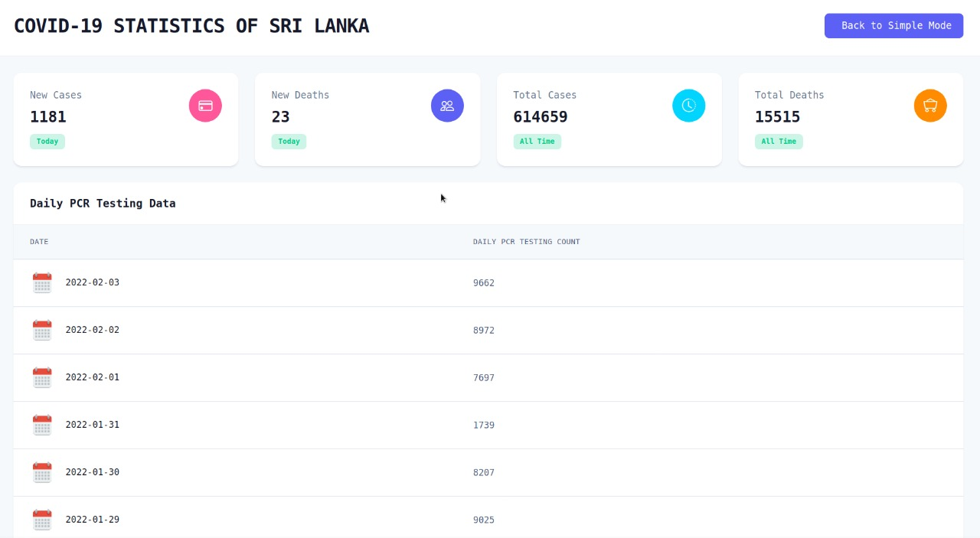Click the DATE column header
Image resolution: width=980 pixels, height=538 pixels.
point(39,241)
